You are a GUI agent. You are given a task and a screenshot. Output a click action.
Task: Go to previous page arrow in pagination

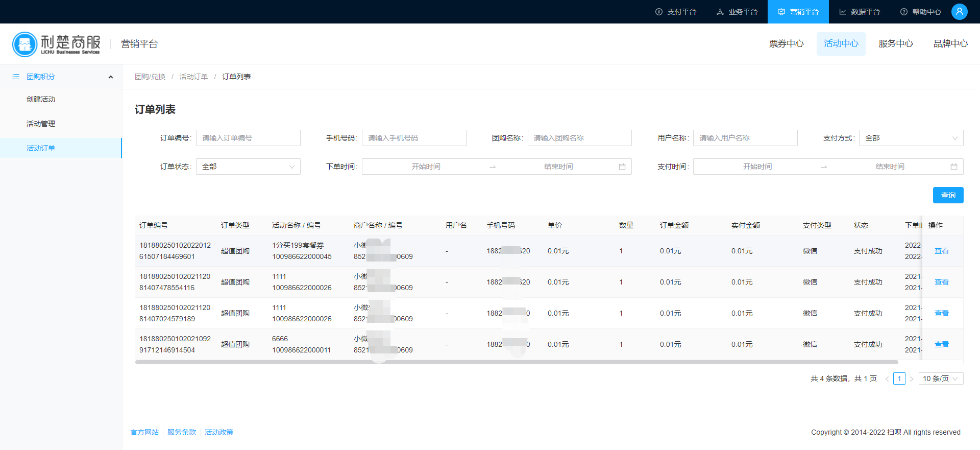pos(887,378)
